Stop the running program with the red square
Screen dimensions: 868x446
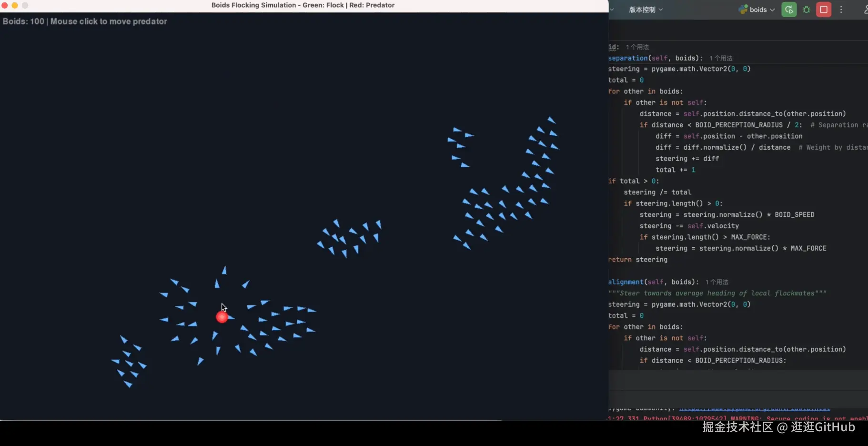click(824, 10)
